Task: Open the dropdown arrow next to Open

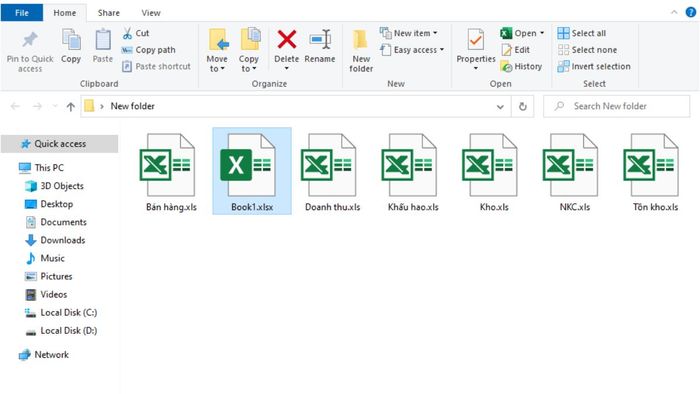Action: coord(542,33)
